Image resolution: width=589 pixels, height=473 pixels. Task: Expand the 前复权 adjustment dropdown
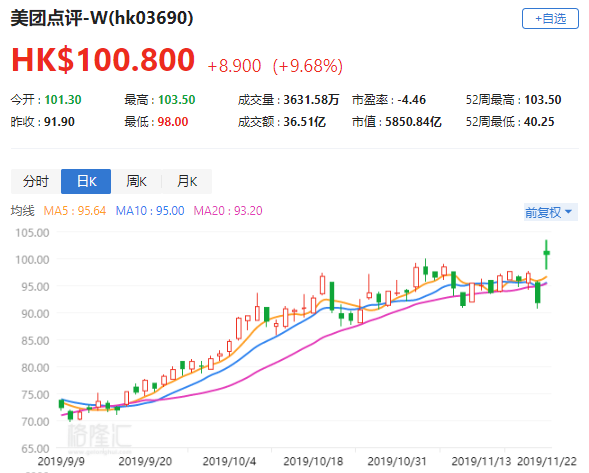[x=551, y=212]
